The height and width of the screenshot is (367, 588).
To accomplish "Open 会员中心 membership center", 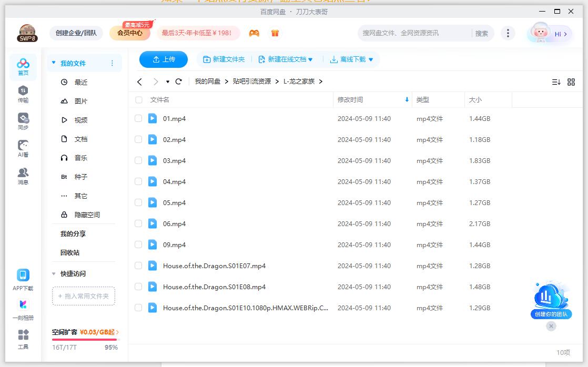I will [x=130, y=33].
